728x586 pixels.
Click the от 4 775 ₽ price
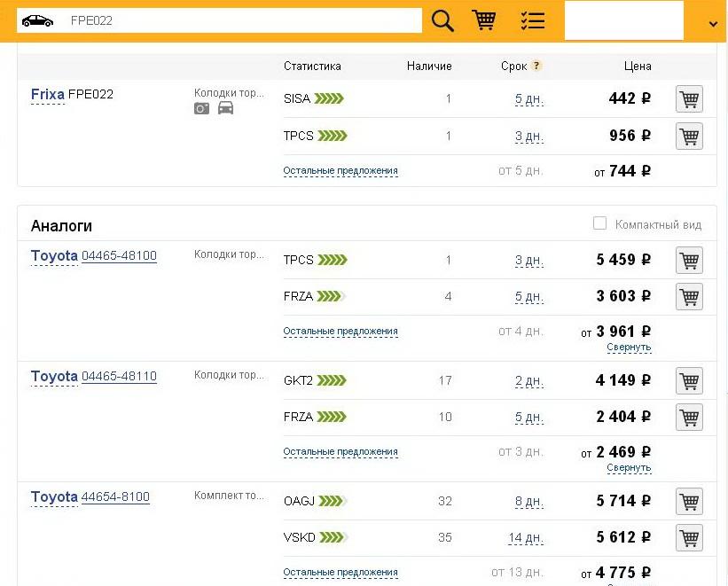click(x=616, y=573)
